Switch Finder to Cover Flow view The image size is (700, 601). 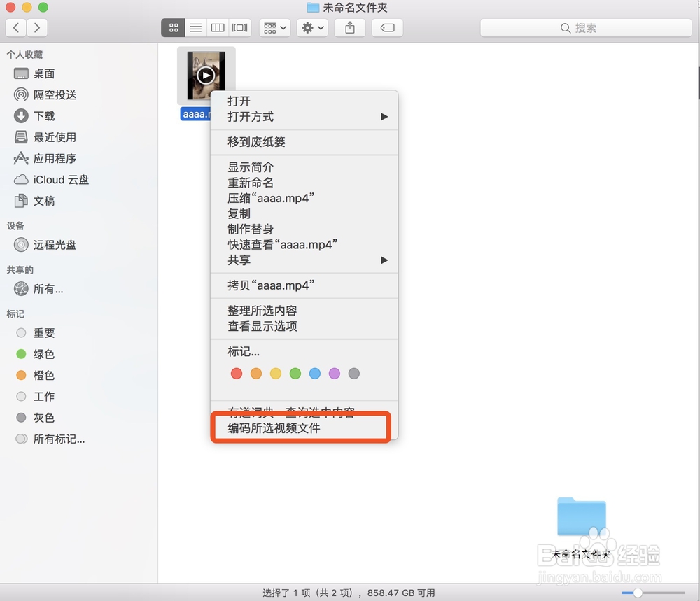tap(239, 28)
